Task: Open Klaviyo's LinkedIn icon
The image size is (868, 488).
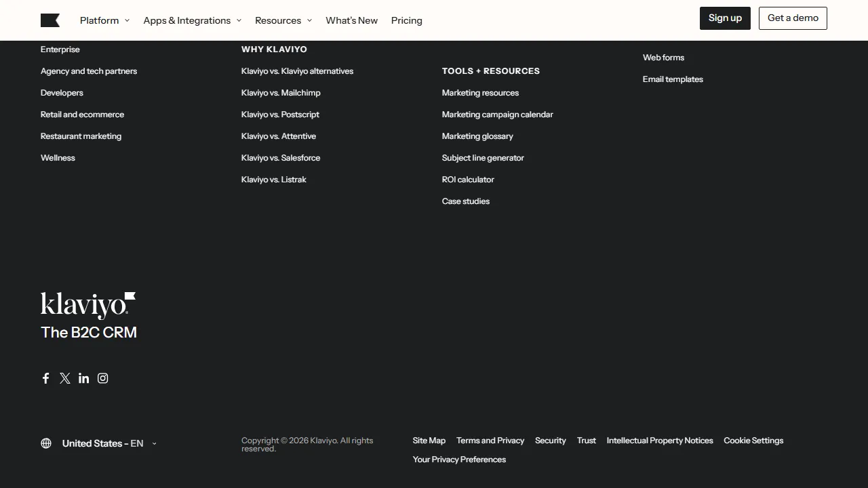Action: (x=84, y=378)
